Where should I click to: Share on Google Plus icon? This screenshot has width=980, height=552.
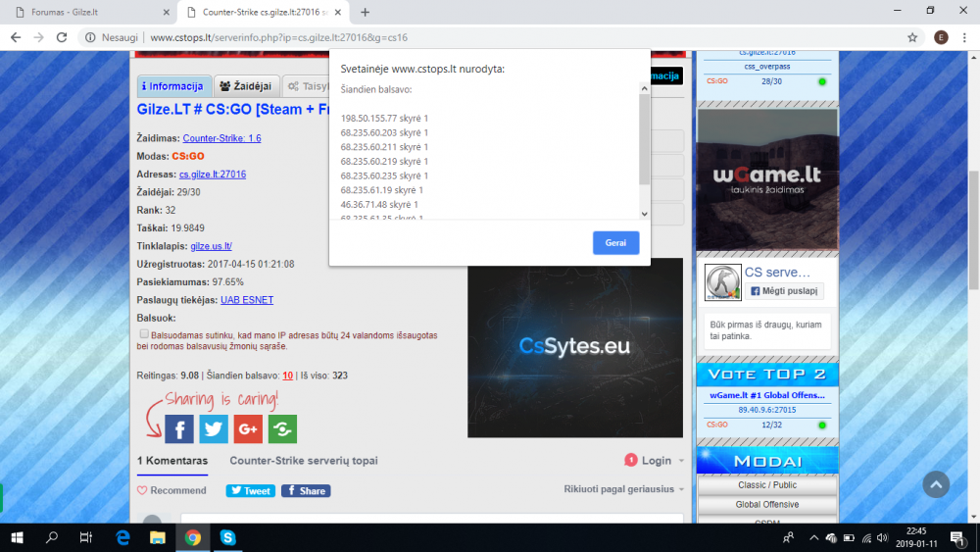pos(248,428)
